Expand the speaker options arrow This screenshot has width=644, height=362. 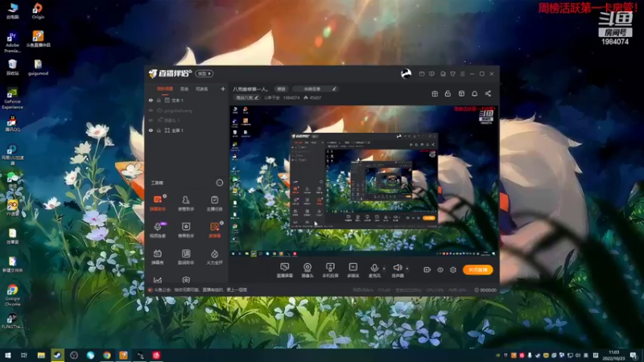(x=407, y=269)
